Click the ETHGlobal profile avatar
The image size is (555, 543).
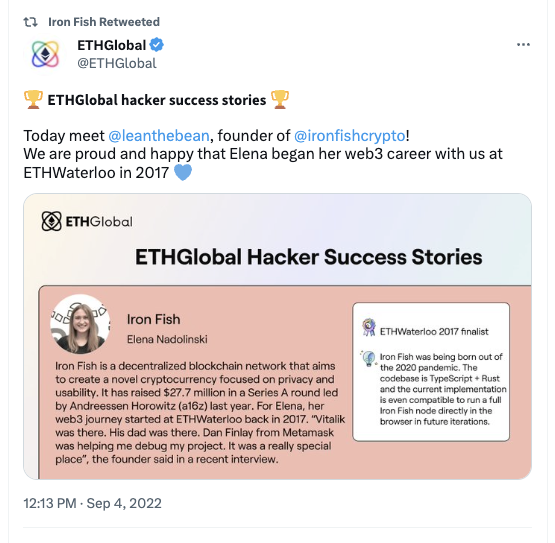click(x=45, y=54)
